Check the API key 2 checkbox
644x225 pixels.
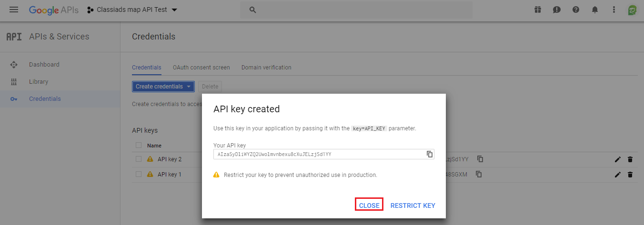point(139,159)
